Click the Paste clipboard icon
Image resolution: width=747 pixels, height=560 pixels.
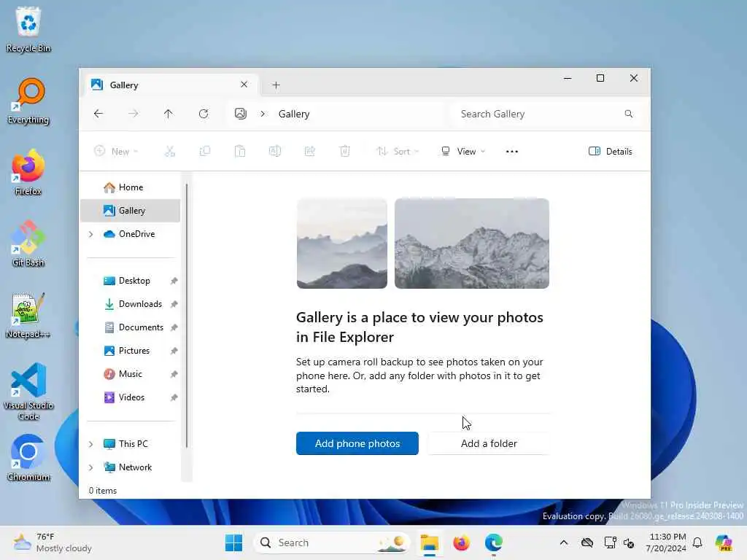(240, 152)
